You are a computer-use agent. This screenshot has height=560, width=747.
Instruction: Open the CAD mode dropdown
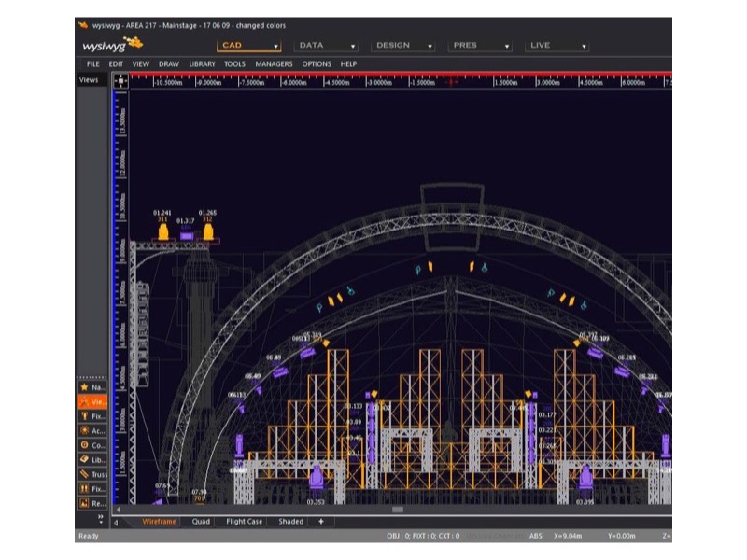[x=249, y=45]
